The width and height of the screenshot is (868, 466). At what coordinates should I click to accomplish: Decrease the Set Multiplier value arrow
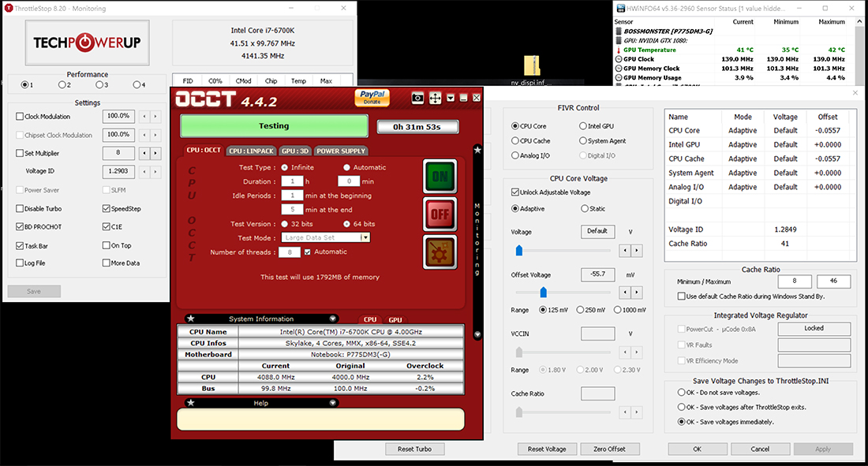click(x=144, y=153)
